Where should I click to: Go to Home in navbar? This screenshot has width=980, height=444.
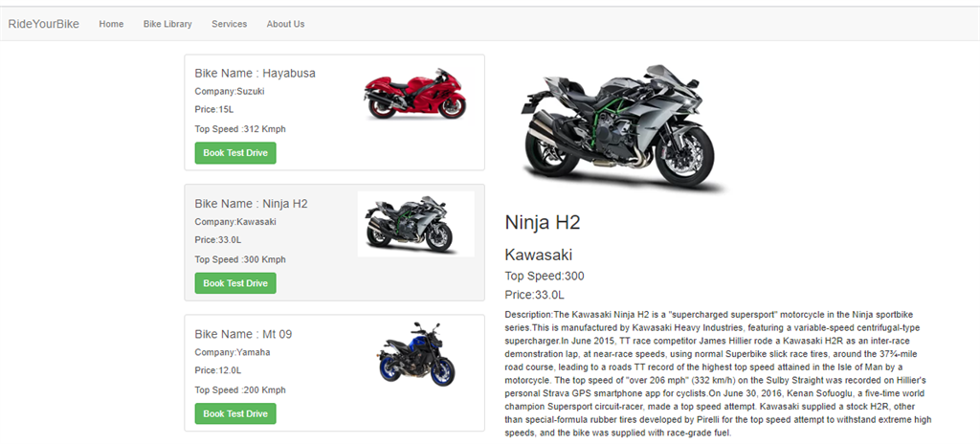point(111,24)
